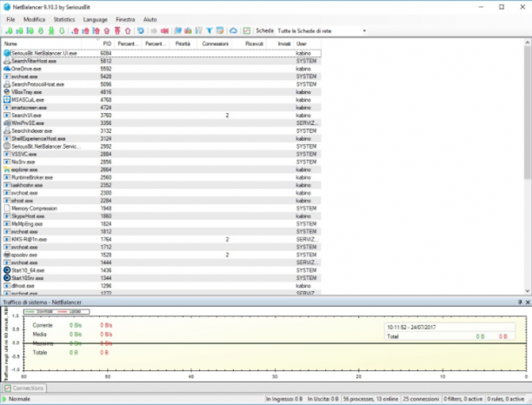Click the blue circular reset arrow icon
Viewport: 532px width, 405px height.
pos(141,31)
